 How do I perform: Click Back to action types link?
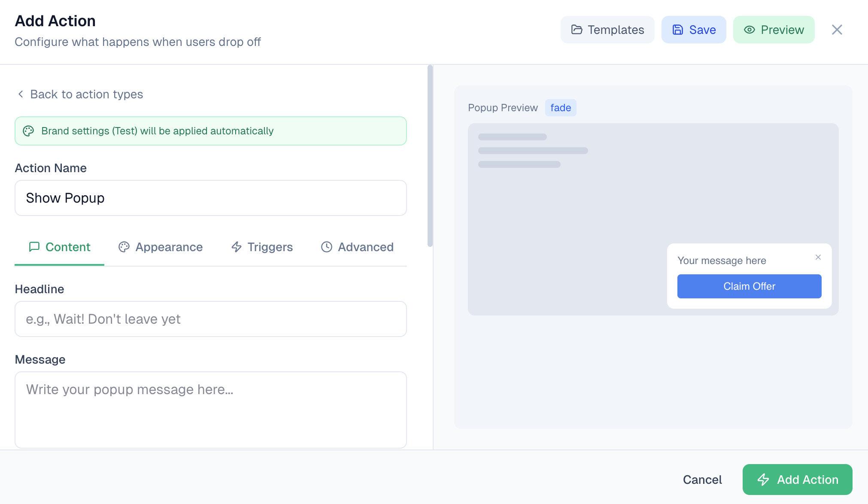pos(86,94)
